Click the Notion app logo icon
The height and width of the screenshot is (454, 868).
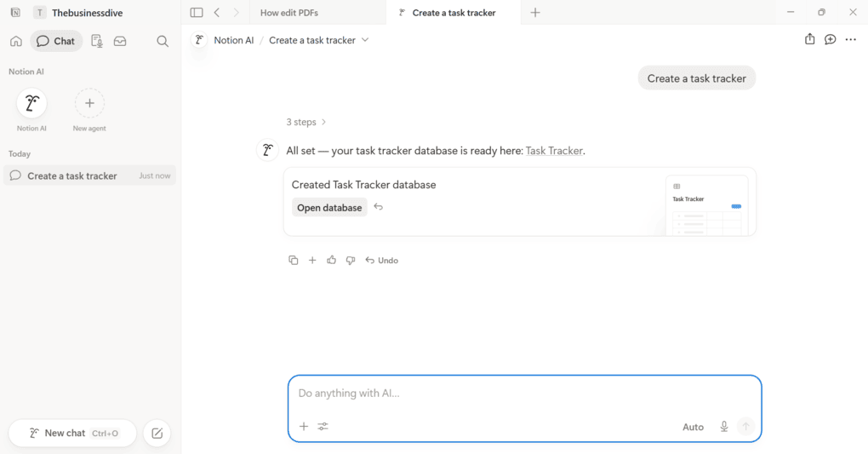pos(15,12)
